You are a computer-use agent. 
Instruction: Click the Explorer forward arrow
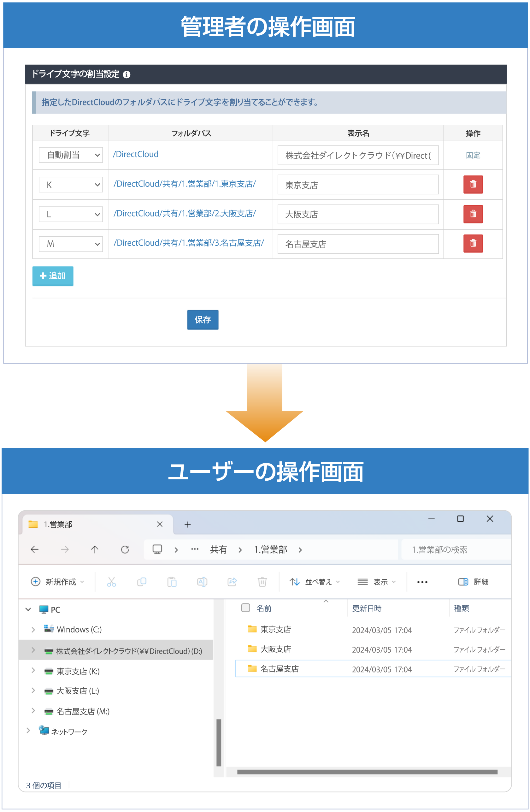click(65, 549)
